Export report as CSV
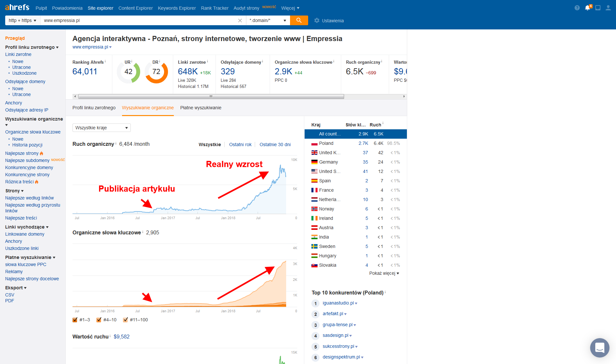Image resolution: width=616 pixels, height=364 pixels. 10,295
